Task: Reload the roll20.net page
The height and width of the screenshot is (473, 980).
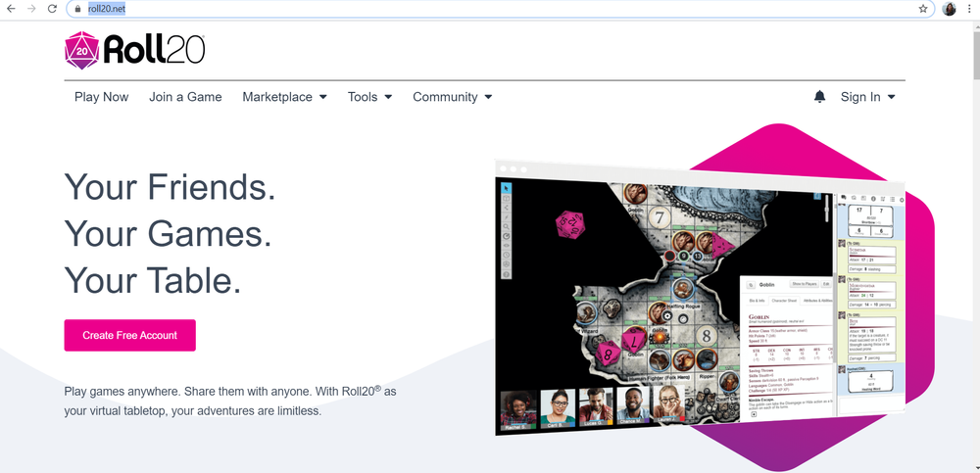Action: pyautogui.click(x=53, y=9)
